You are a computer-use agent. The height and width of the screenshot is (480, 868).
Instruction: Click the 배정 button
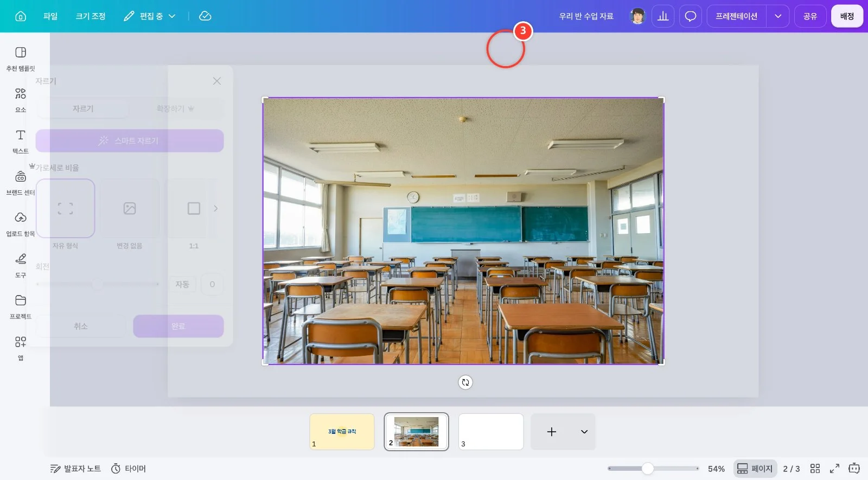click(x=847, y=16)
